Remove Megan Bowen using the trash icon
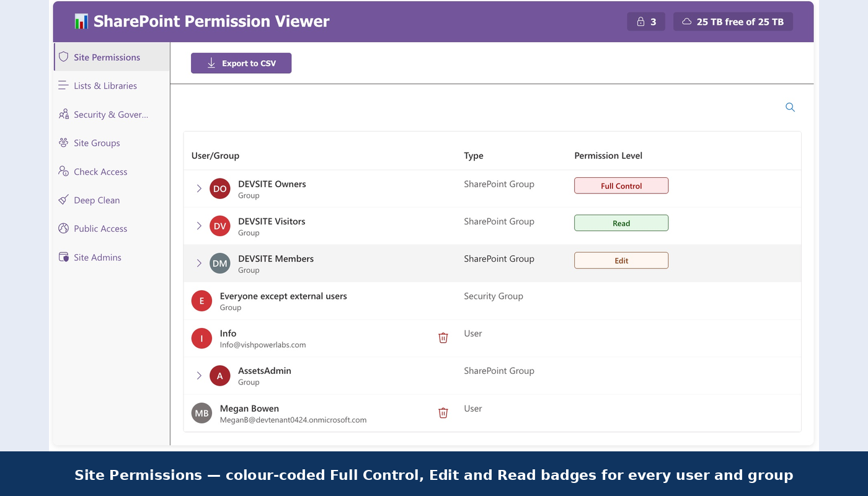Image resolution: width=868 pixels, height=496 pixels. coord(443,413)
